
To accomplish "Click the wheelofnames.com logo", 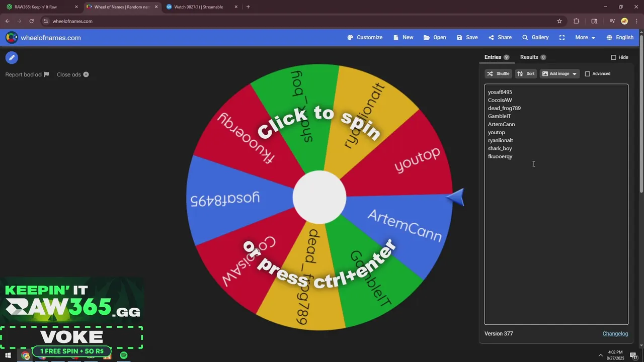I will click(43, 38).
